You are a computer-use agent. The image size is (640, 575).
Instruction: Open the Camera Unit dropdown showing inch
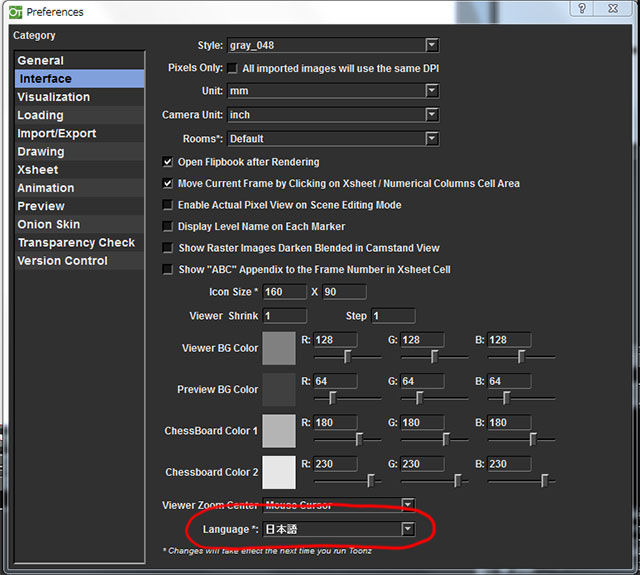333,115
